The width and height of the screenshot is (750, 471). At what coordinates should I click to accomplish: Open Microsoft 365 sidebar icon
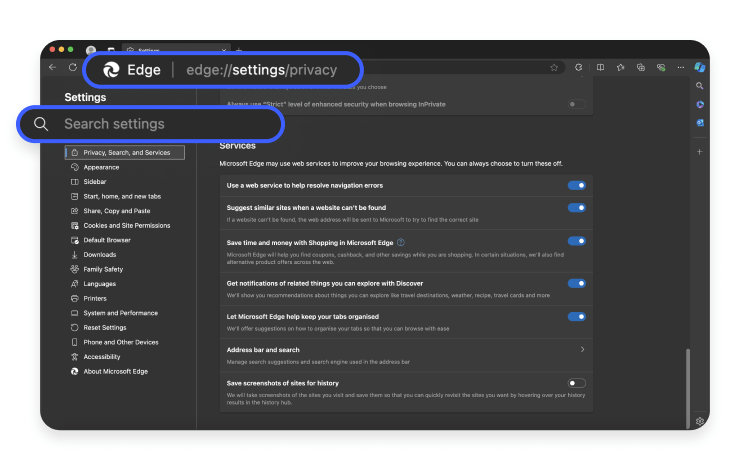(x=700, y=104)
